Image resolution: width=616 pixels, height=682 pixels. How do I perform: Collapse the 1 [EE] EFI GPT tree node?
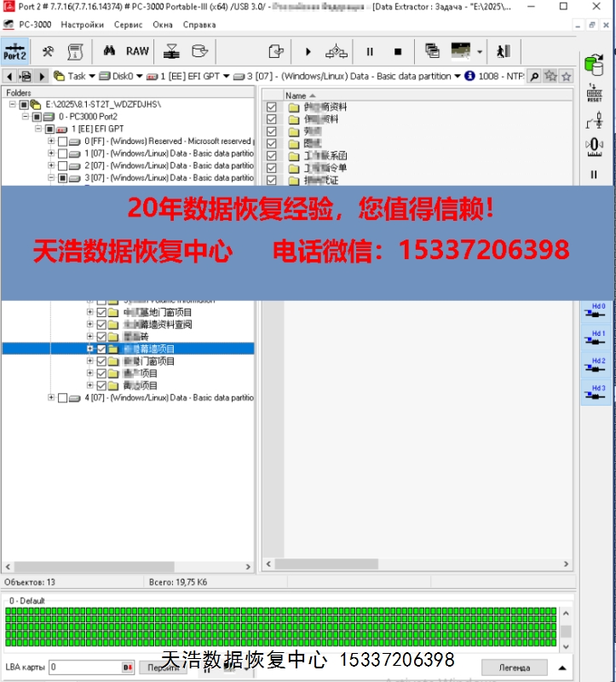[38, 129]
